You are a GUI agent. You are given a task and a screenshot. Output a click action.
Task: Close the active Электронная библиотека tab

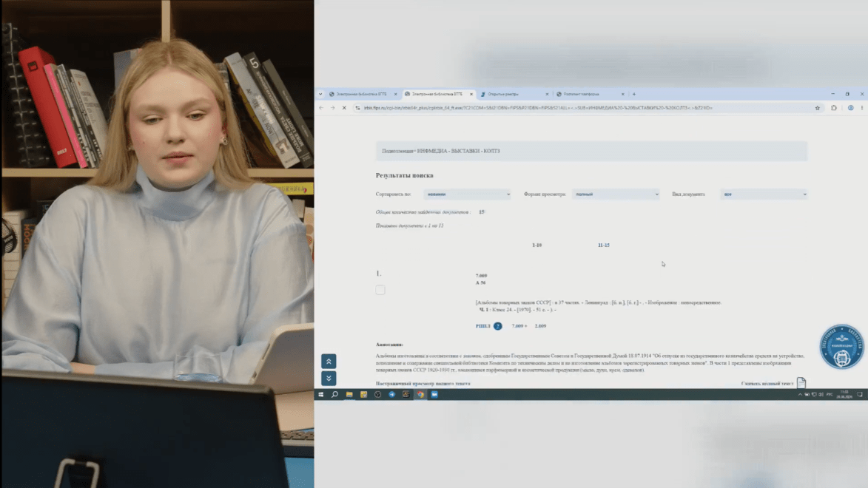[471, 94]
